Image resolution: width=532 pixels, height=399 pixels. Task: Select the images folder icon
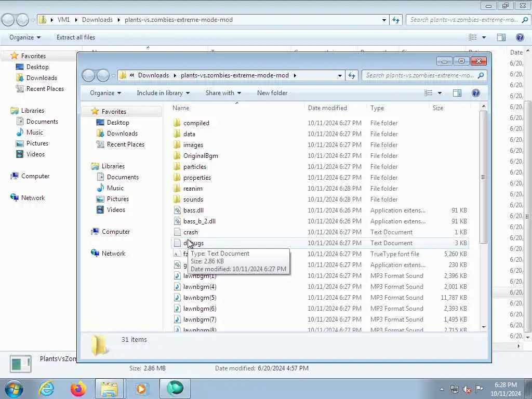pyautogui.click(x=177, y=144)
